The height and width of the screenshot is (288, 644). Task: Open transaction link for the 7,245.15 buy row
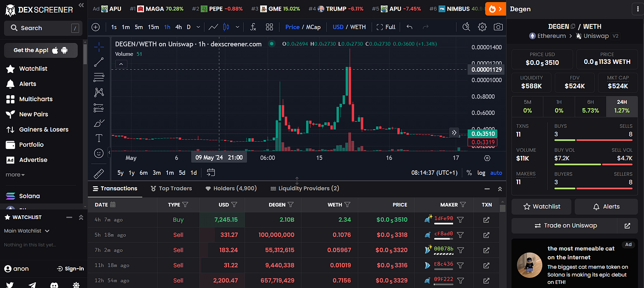coord(486,220)
